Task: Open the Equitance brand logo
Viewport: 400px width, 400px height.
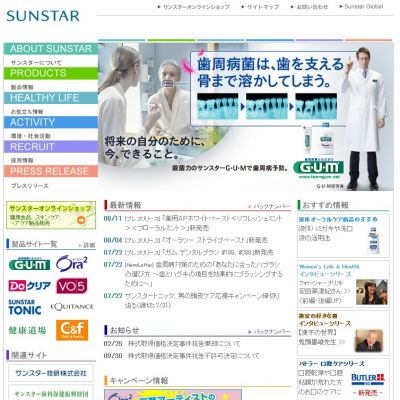Action: pyautogui.click(x=72, y=307)
